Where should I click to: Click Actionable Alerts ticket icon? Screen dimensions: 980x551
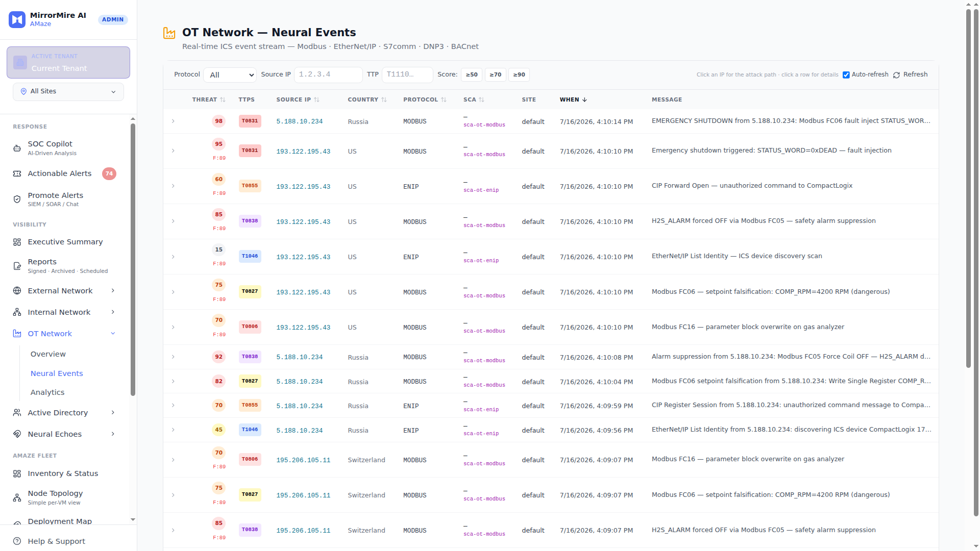point(17,173)
